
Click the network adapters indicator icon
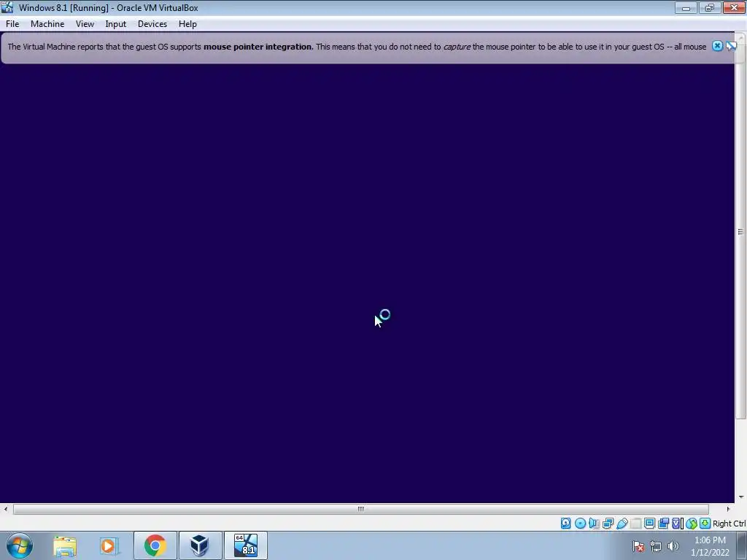pos(608,524)
